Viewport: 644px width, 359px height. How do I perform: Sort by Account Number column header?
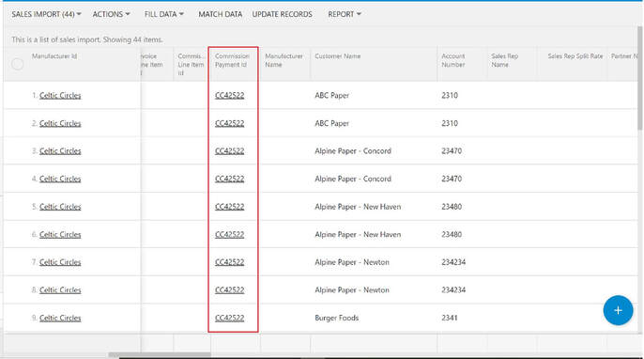(453, 60)
